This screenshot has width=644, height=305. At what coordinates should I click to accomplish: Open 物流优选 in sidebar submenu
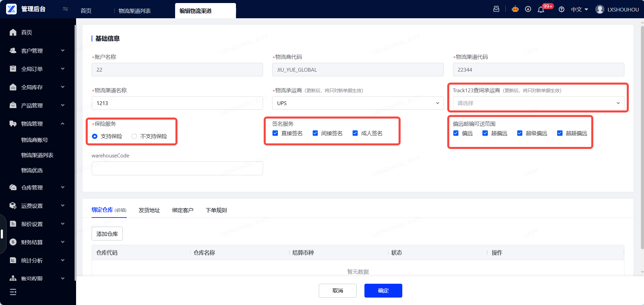[32, 171]
